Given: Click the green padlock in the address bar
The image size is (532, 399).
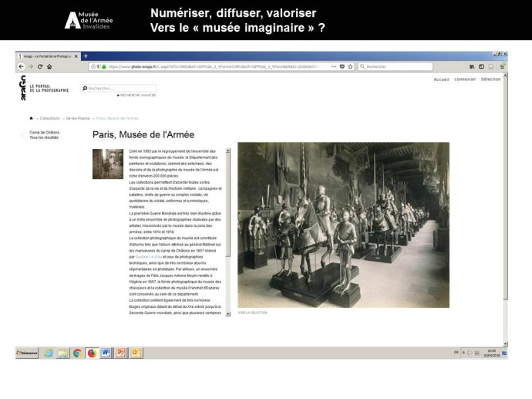Looking at the screenshot, I should [x=104, y=66].
